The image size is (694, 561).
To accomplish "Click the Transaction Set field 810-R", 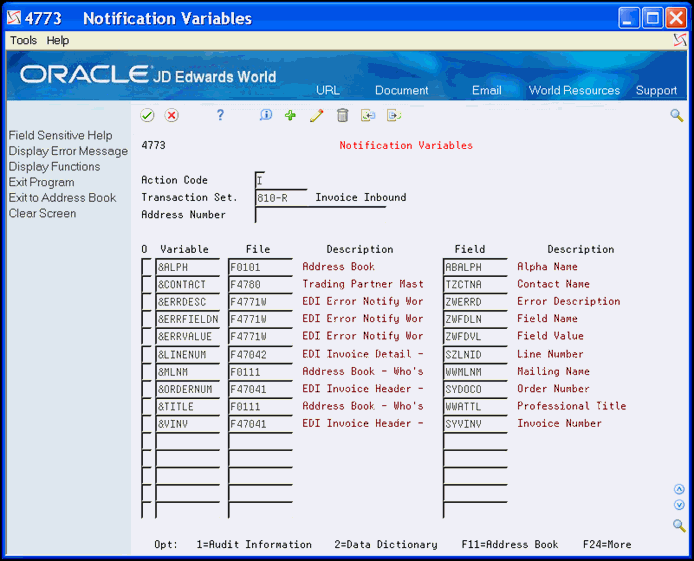I will point(281,198).
